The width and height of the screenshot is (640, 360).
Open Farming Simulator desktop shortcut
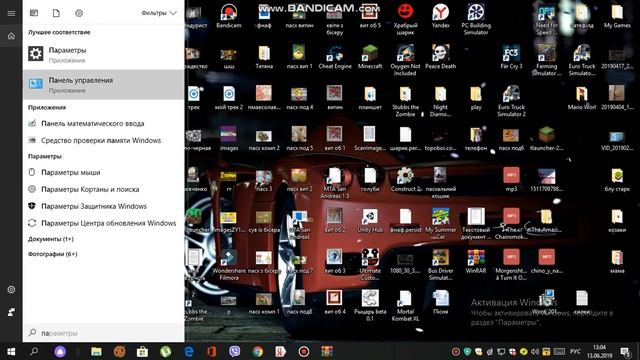(x=547, y=60)
